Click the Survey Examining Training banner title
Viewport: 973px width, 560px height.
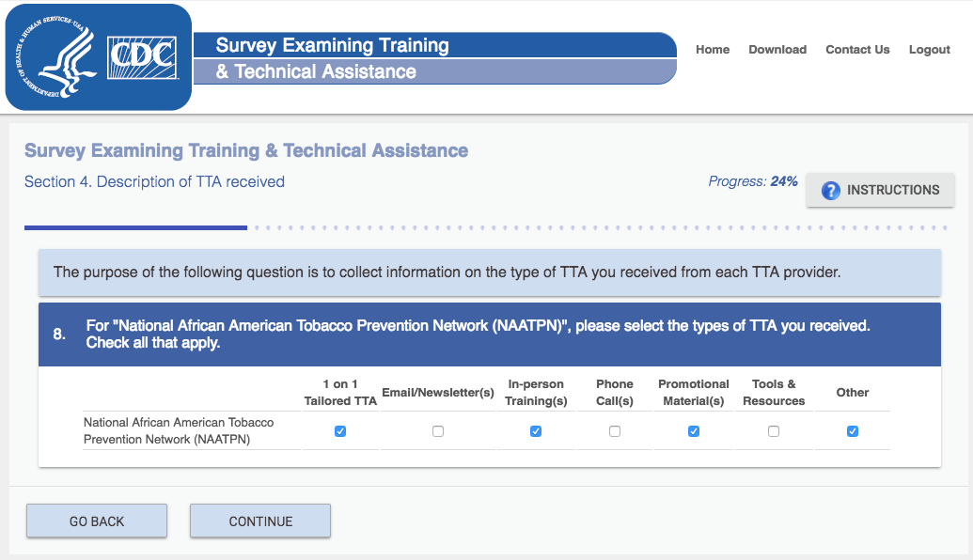point(332,46)
